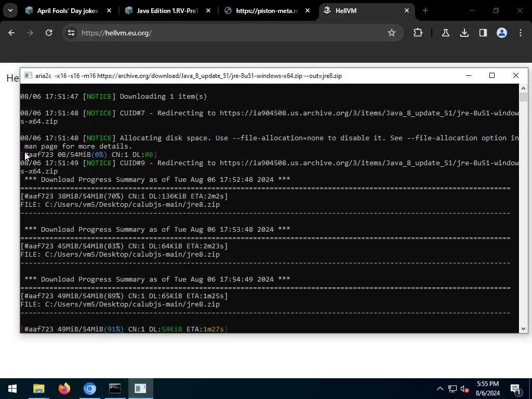Click the 45MiB/54MiB(83%) progress line
The height and width of the screenshot is (399, 532).
pos(124,246)
